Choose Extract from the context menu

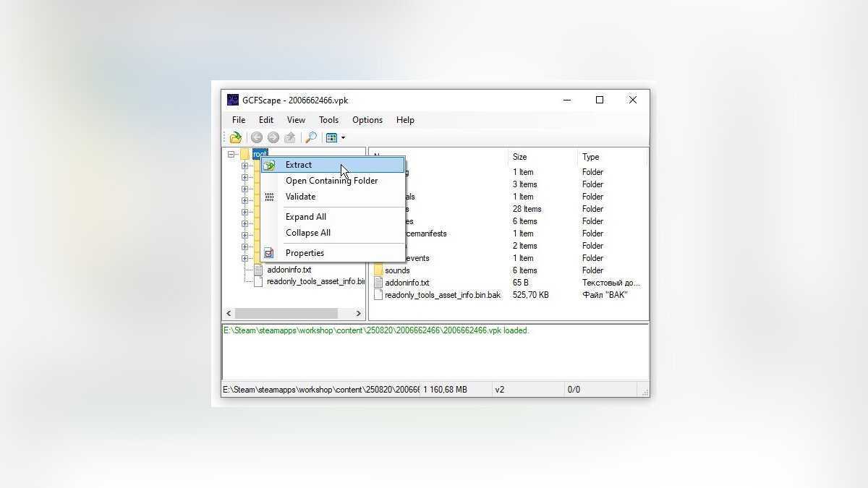(298, 165)
